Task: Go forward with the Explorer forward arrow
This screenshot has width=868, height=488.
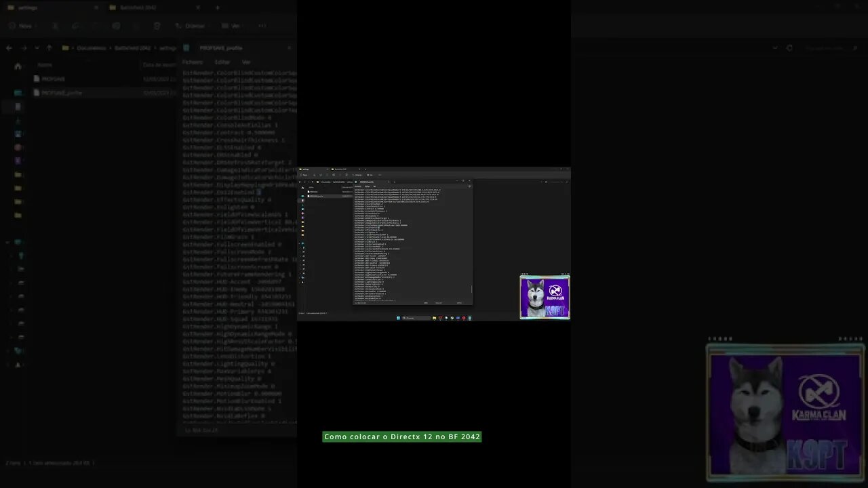Action: 23,48
